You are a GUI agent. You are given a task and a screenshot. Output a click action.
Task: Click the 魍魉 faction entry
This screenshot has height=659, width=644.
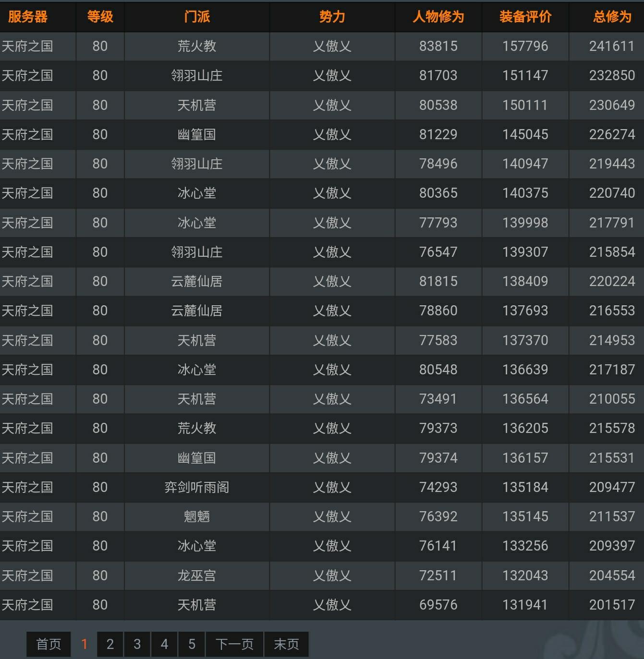coord(197,516)
